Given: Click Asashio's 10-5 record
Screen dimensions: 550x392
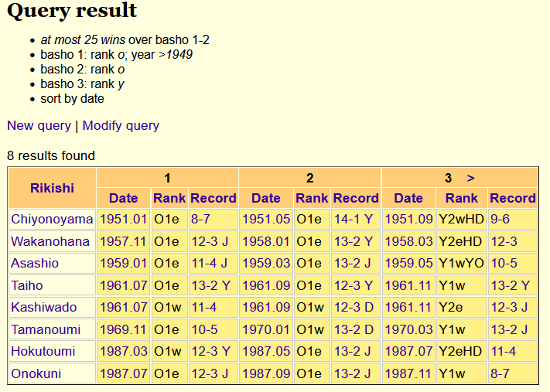Looking at the screenshot, I should (504, 264).
